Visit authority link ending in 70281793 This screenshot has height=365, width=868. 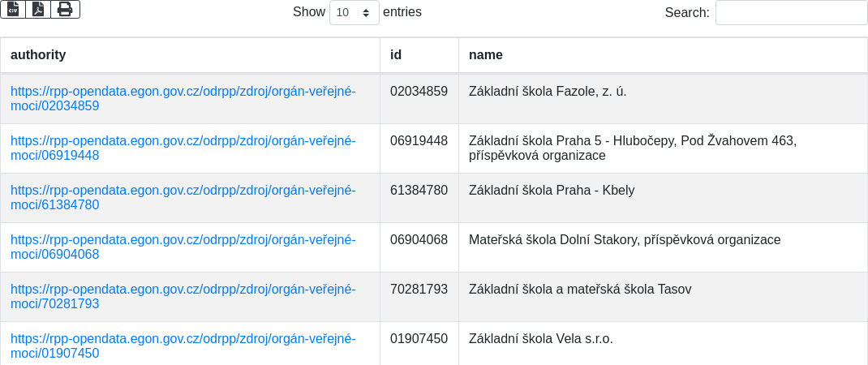click(x=183, y=296)
